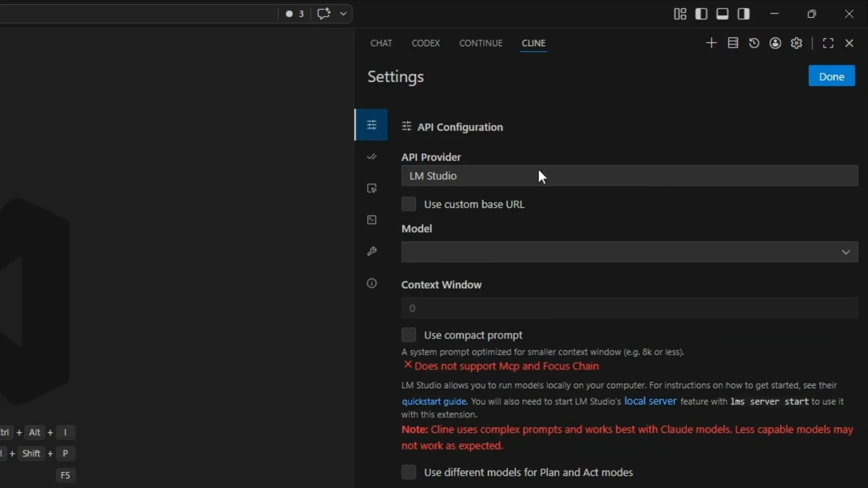
Task: Restore down the VS Code window
Action: 812,14
